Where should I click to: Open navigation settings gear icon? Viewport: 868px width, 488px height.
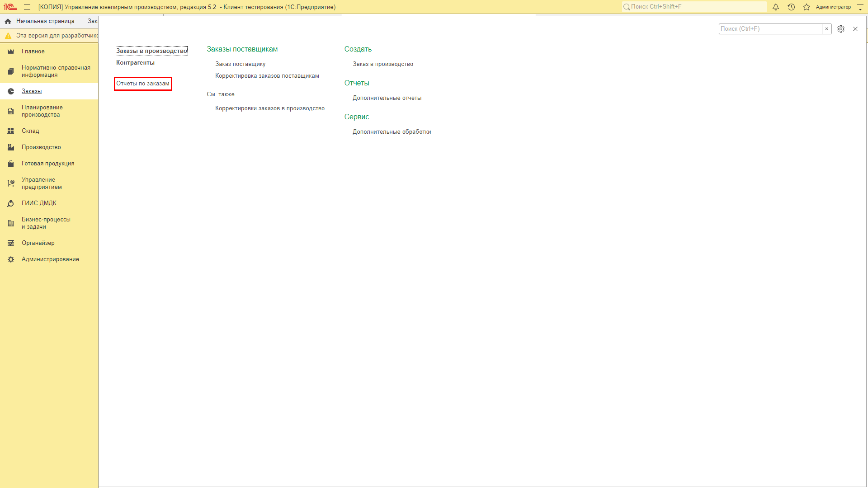(841, 29)
